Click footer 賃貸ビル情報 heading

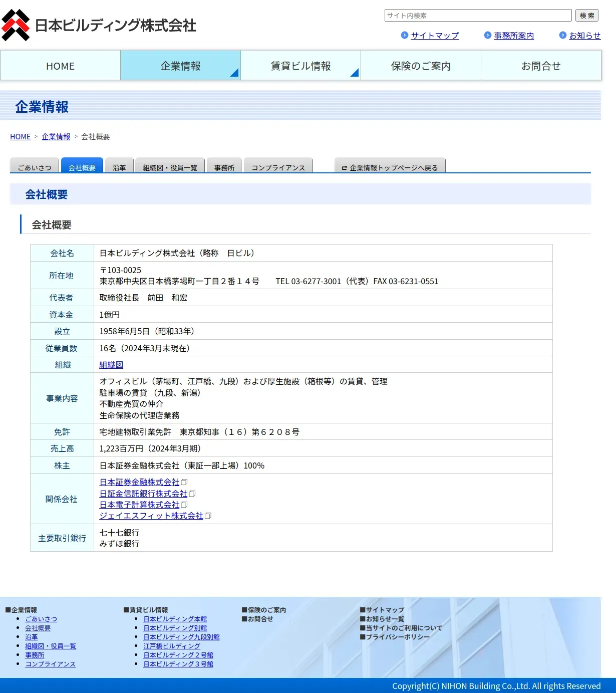coord(146,610)
